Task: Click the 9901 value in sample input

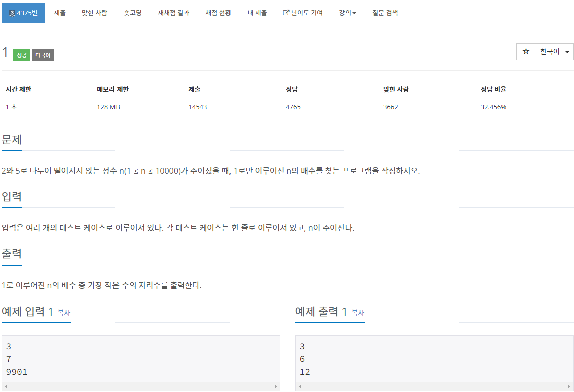Action: point(17,372)
